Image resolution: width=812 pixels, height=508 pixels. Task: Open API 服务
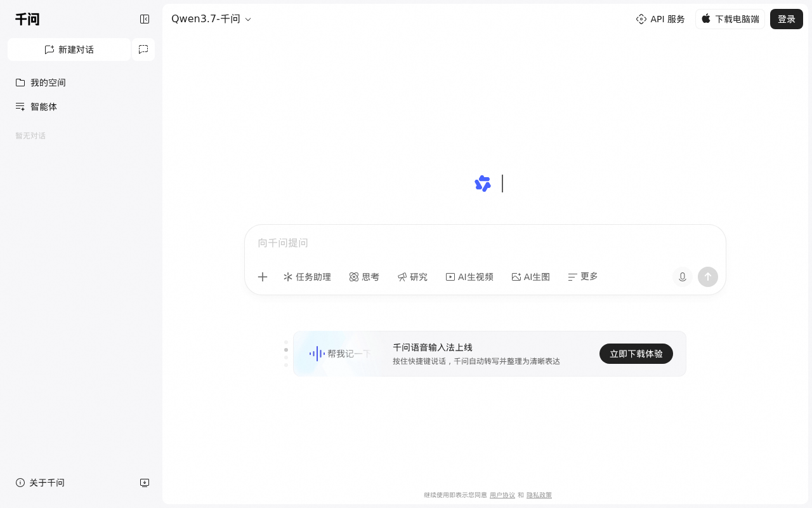point(660,19)
